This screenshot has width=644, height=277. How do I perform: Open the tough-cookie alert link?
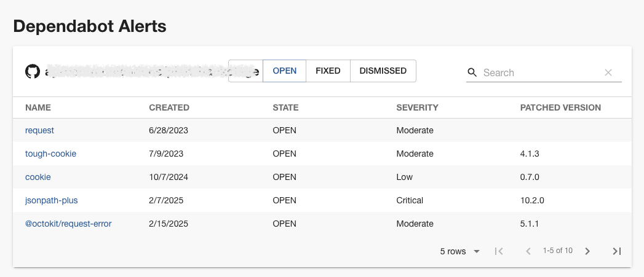[50, 154]
